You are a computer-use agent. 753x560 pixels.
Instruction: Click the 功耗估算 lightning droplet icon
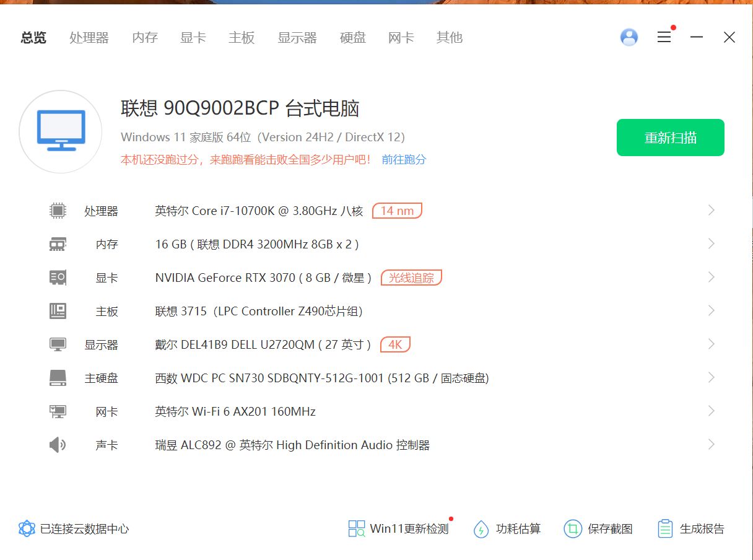click(481, 529)
